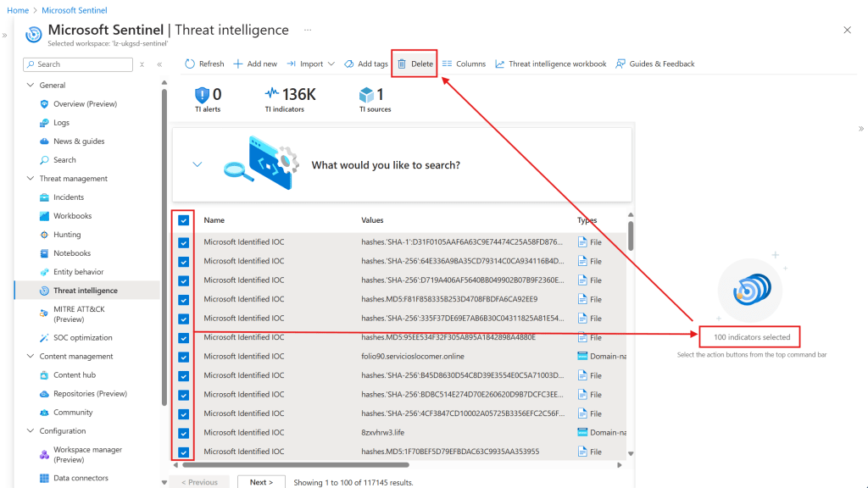868x488 pixels.
Task: Refresh the threat indicators list
Action: [203, 63]
